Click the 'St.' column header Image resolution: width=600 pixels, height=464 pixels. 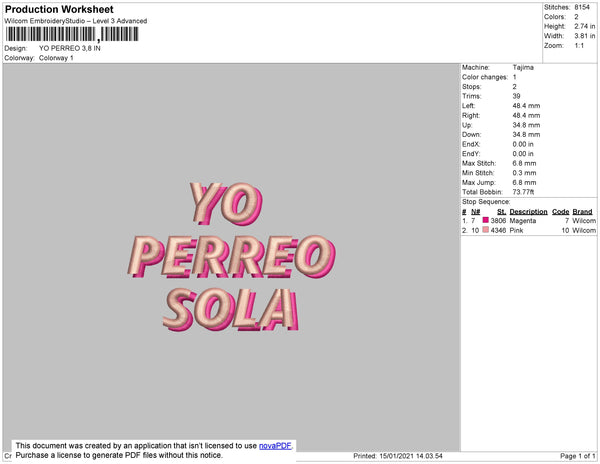click(502, 212)
